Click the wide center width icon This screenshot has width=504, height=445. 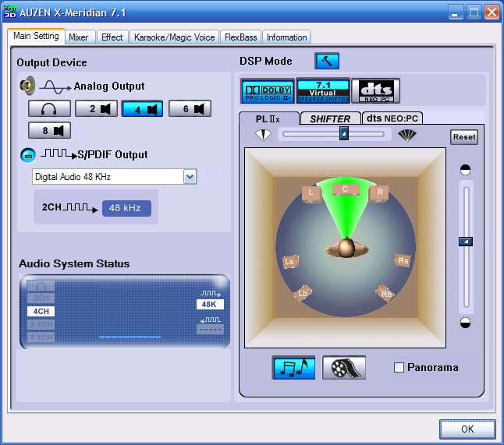click(x=407, y=135)
